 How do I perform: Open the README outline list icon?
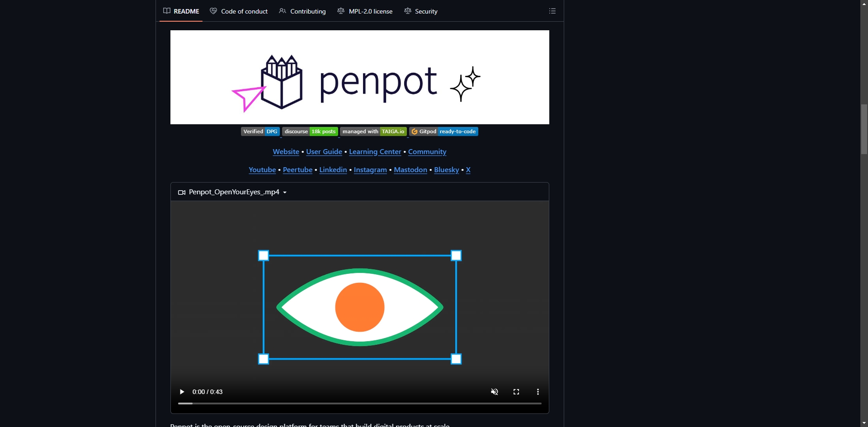(552, 11)
